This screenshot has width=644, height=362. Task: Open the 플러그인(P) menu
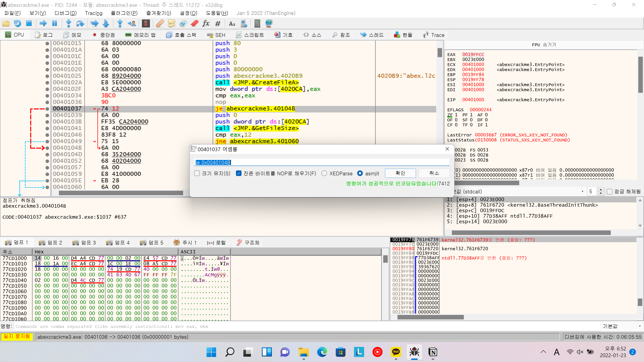124,13
